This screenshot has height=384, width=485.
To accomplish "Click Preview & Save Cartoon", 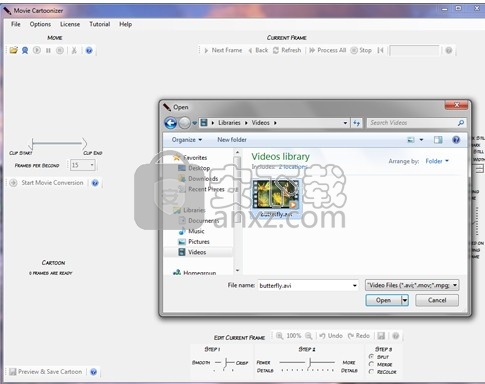I will coord(46,372).
